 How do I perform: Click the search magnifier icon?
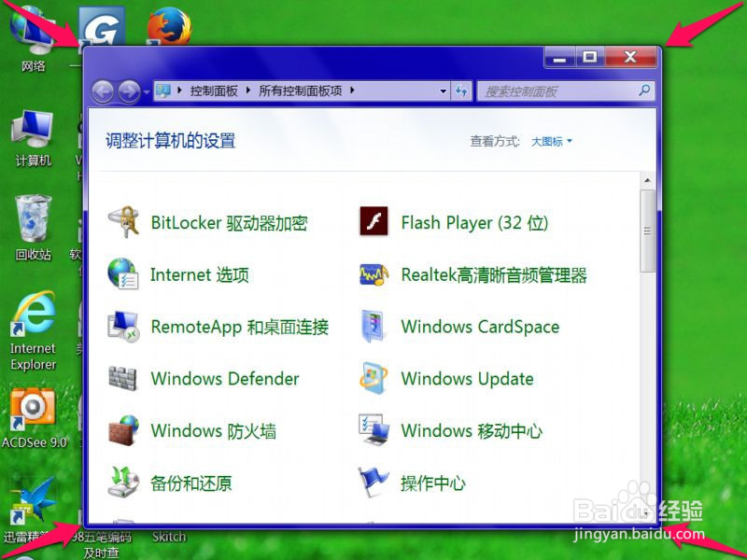[644, 90]
